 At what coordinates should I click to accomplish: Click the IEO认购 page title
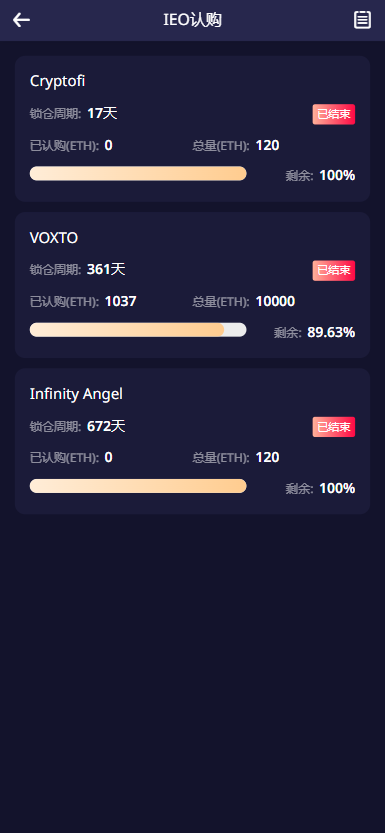(x=192, y=20)
